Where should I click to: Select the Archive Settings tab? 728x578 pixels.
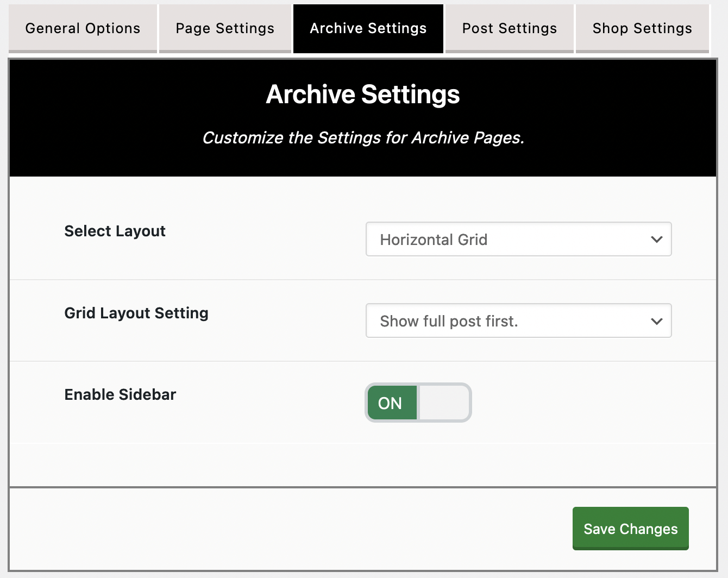(x=368, y=28)
